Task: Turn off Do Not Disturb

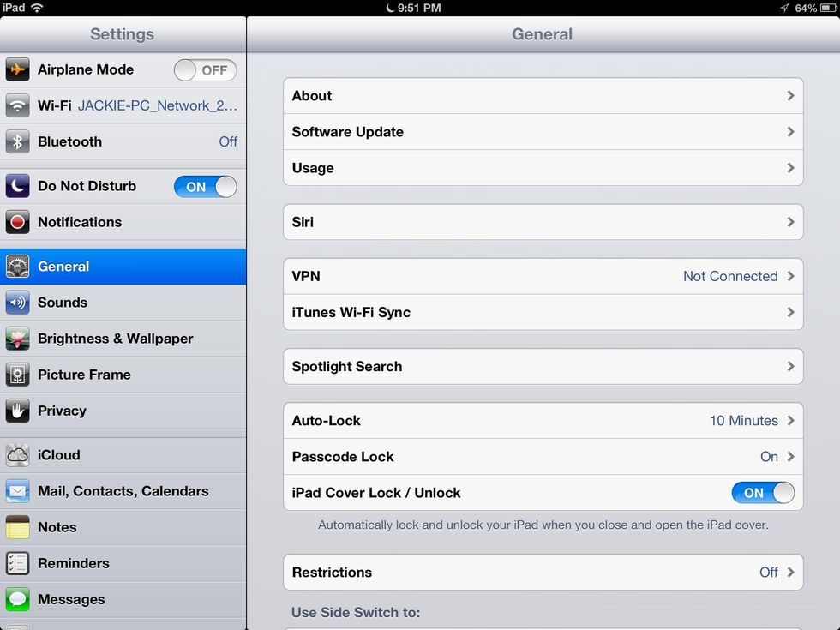Action: 205,186
